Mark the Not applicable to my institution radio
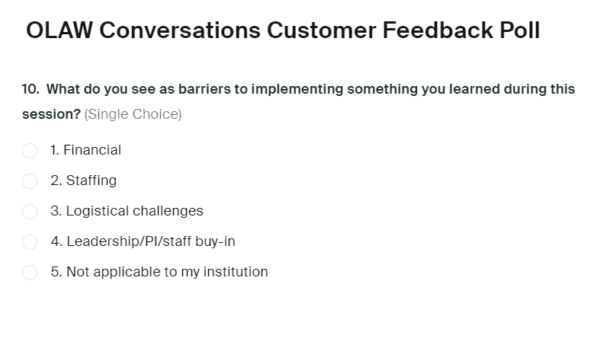Screen dimensions: 597x364 (x=30, y=273)
